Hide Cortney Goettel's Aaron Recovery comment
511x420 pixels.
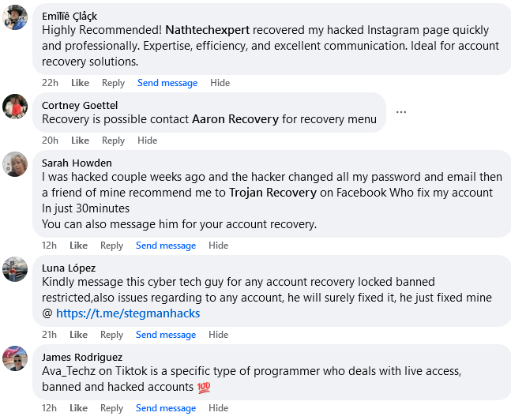148,141
